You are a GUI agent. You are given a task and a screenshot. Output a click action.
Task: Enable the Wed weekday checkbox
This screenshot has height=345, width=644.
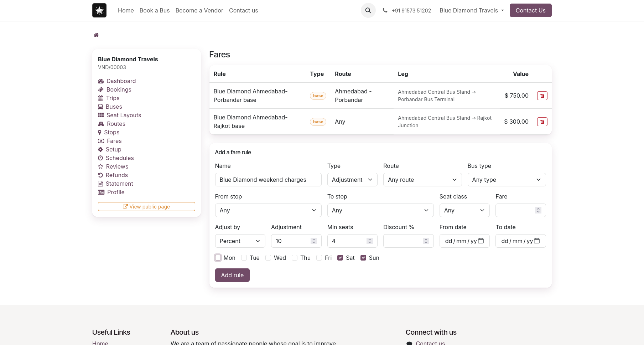point(268,258)
